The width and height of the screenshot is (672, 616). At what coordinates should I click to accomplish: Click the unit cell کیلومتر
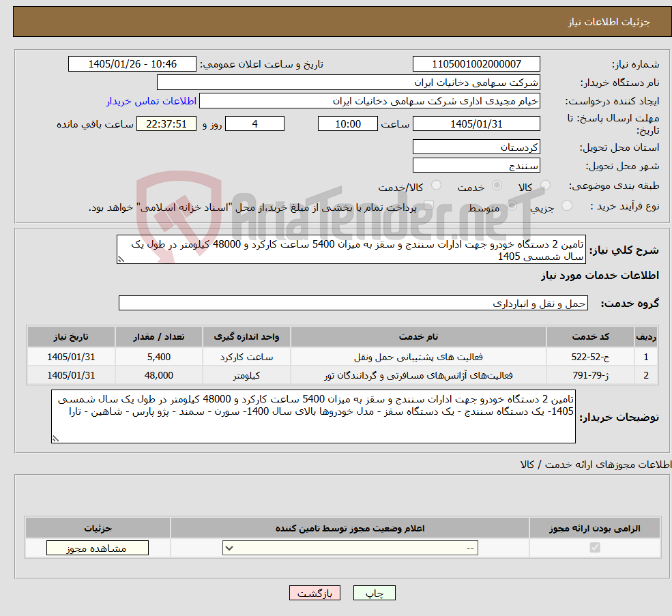246,375
